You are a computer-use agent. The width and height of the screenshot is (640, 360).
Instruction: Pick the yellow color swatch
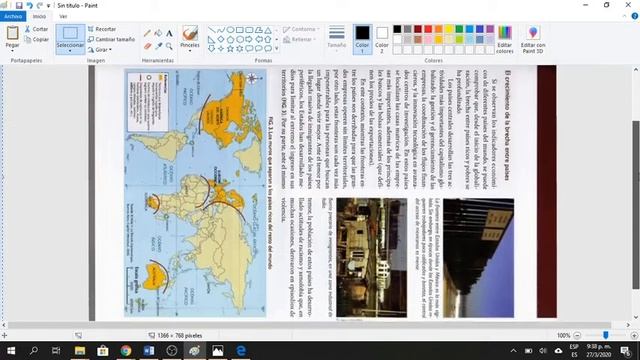coord(449,29)
